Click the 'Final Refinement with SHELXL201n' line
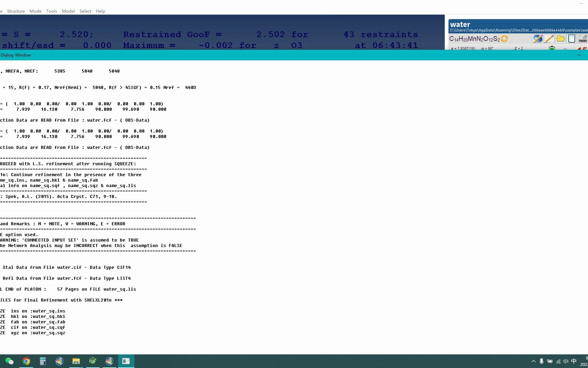The image size is (588, 368). (61, 300)
